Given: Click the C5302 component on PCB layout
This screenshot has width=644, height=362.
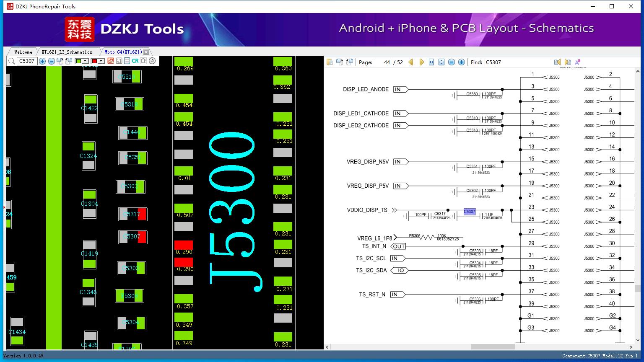Looking at the screenshot, I should point(130,186).
